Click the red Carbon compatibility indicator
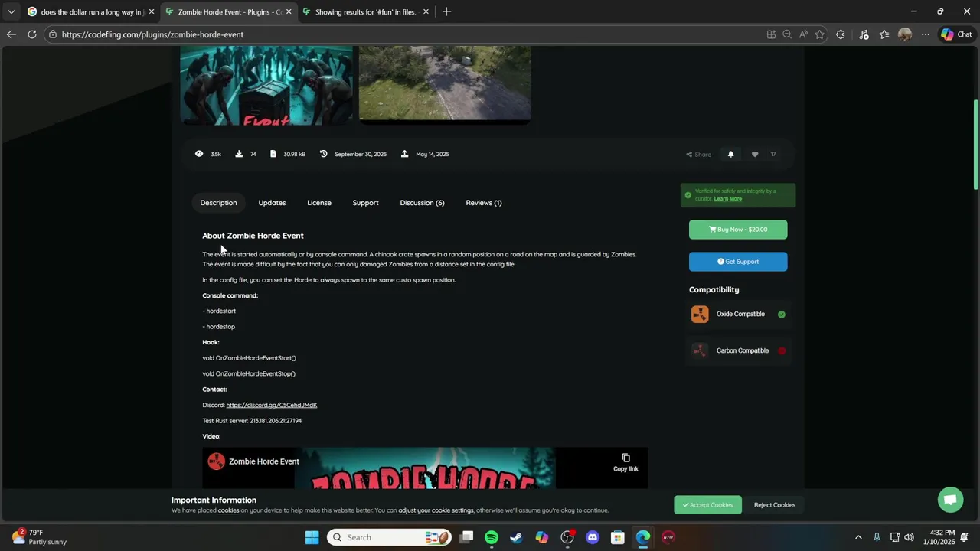The image size is (980, 551). (782, 350)
